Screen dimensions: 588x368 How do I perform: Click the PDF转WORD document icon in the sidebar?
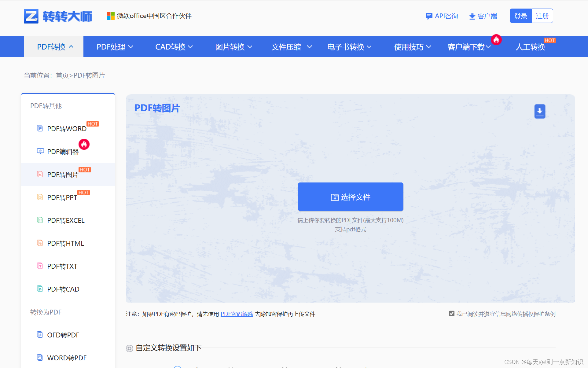(40, 128)
